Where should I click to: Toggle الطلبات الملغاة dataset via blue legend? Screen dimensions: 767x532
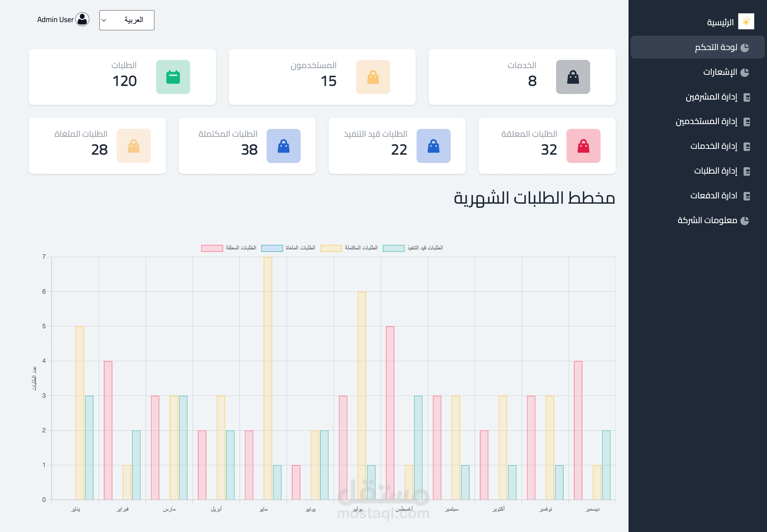pyautogui.click(x=272, y=248)
